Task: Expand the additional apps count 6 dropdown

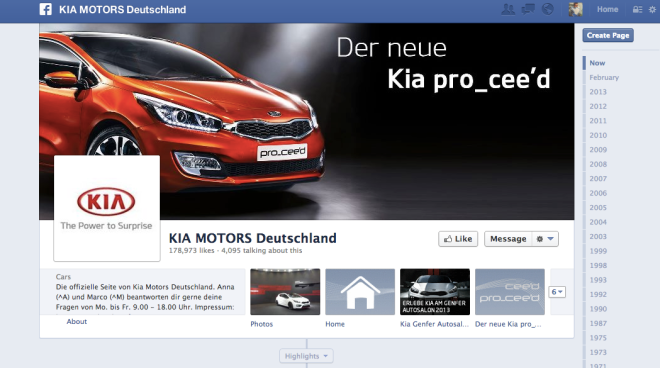Action: [x=557, y=292]
